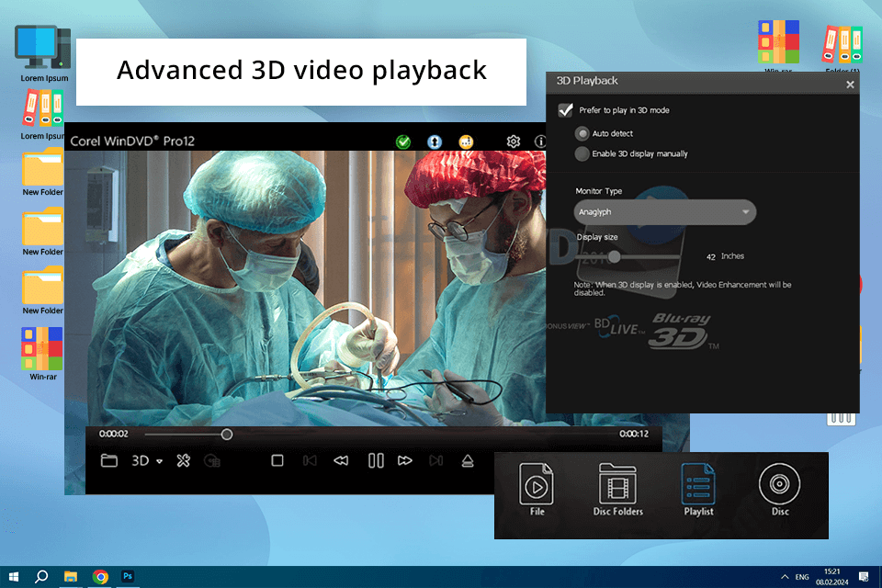Click the 42 Inches display size value
Screen dimensions: 882x588
[725, 256]
